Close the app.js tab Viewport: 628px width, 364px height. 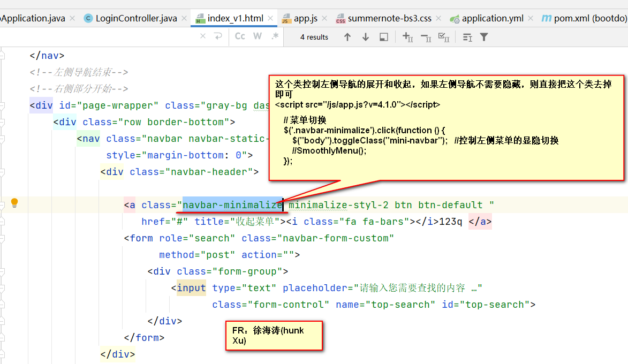[x=324, y=18]
